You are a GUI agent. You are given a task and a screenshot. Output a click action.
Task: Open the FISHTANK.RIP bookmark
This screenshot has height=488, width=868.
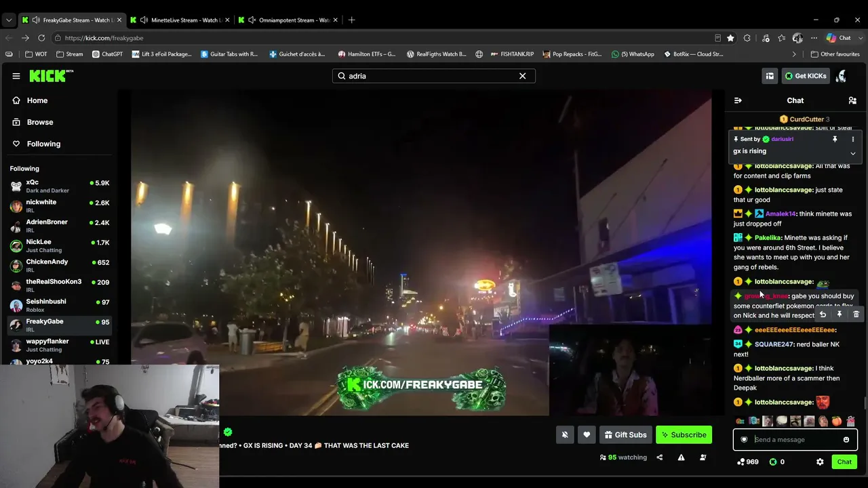tap(512, 54)
